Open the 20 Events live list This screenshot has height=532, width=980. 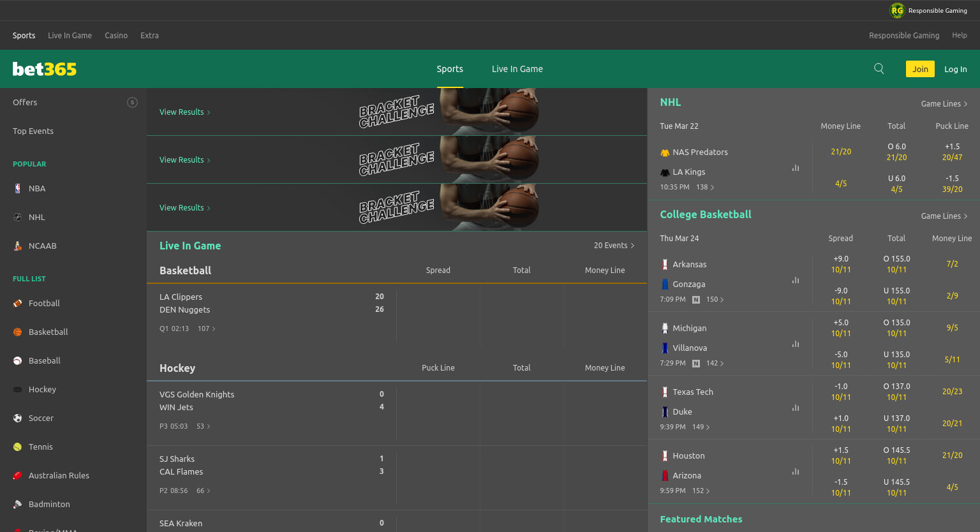pos(614,245)
